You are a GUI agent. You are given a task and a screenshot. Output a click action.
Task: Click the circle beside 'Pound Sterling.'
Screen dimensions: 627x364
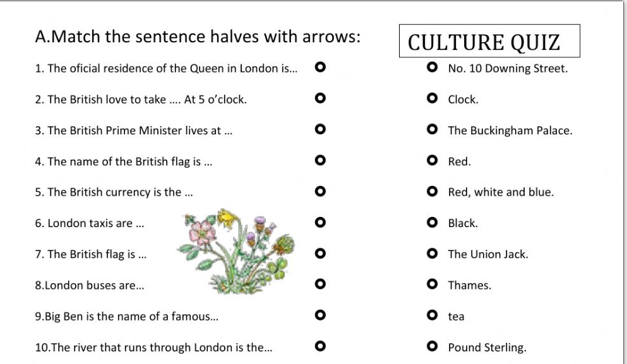(432, 346)
